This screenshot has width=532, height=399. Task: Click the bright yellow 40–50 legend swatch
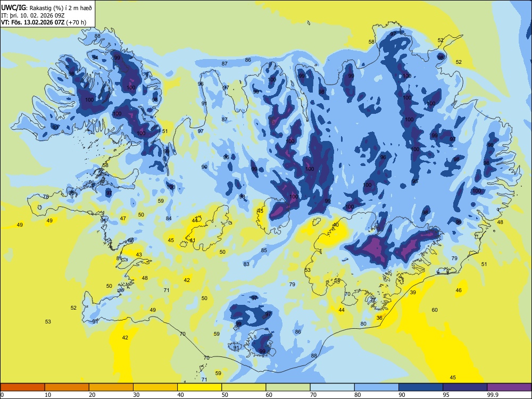[x=199, y=387]
